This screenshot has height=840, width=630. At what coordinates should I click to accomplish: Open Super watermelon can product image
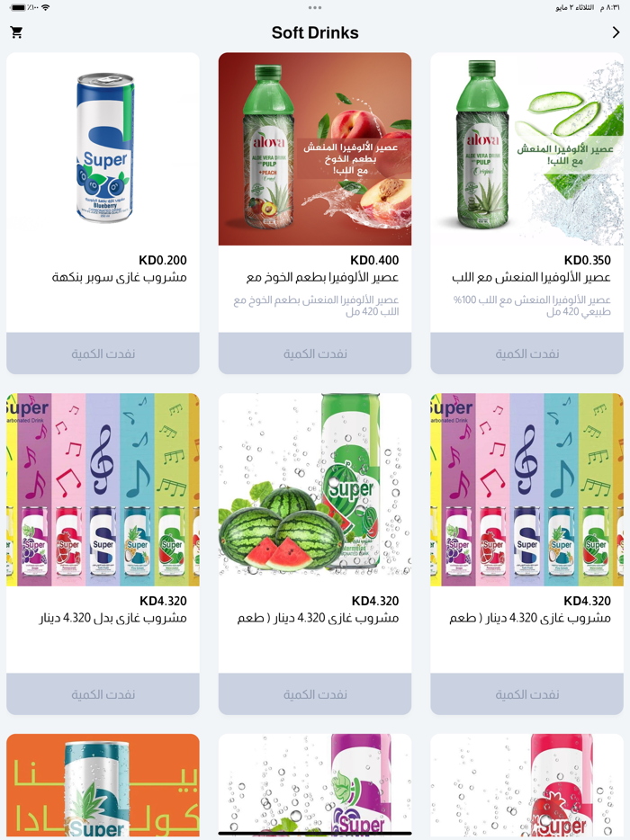click(315, 489)
